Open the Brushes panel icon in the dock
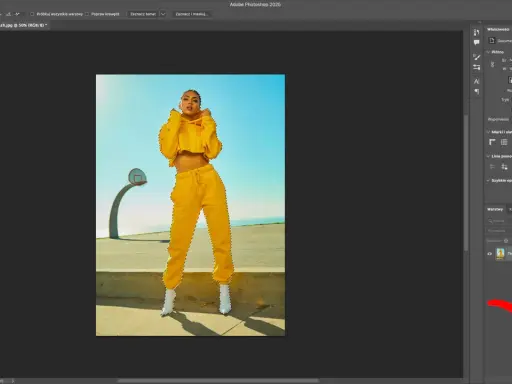Screen dimensions: 512x384 click(476, 57)
